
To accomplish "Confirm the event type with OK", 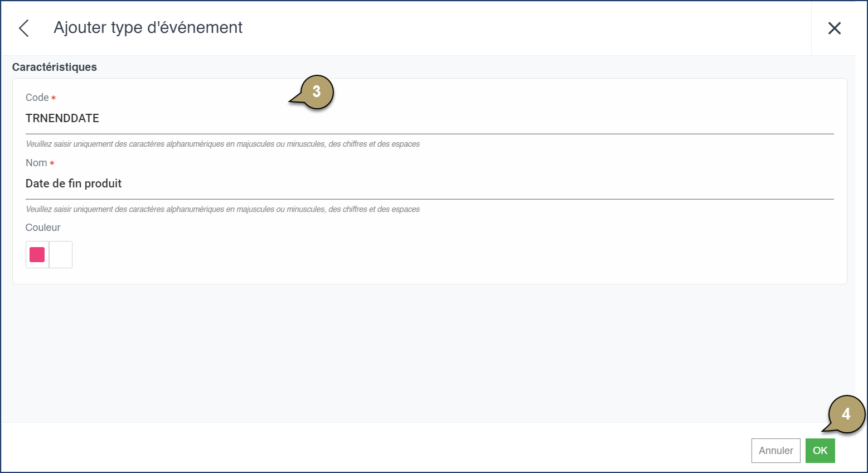I will click(820, 450).
